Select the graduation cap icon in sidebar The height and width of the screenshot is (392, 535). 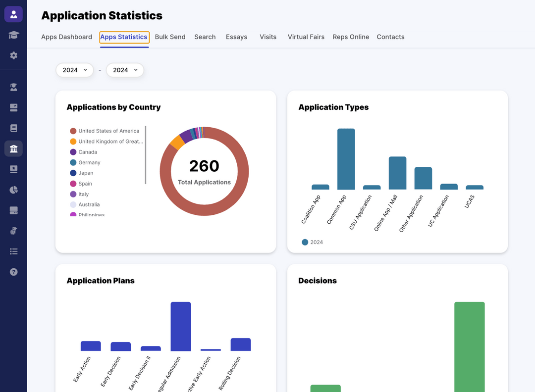tap(13, 35)
